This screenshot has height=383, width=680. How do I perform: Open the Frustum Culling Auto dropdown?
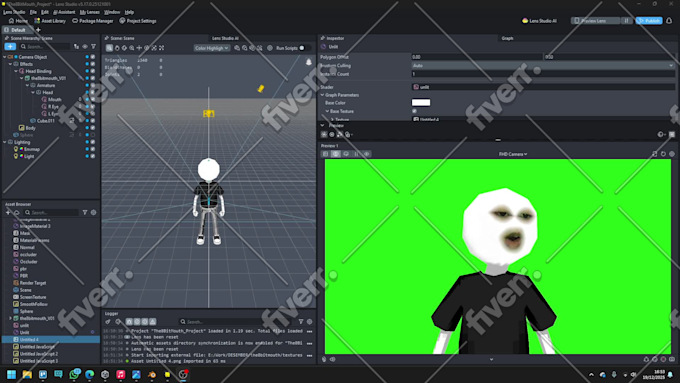(543, 65)
